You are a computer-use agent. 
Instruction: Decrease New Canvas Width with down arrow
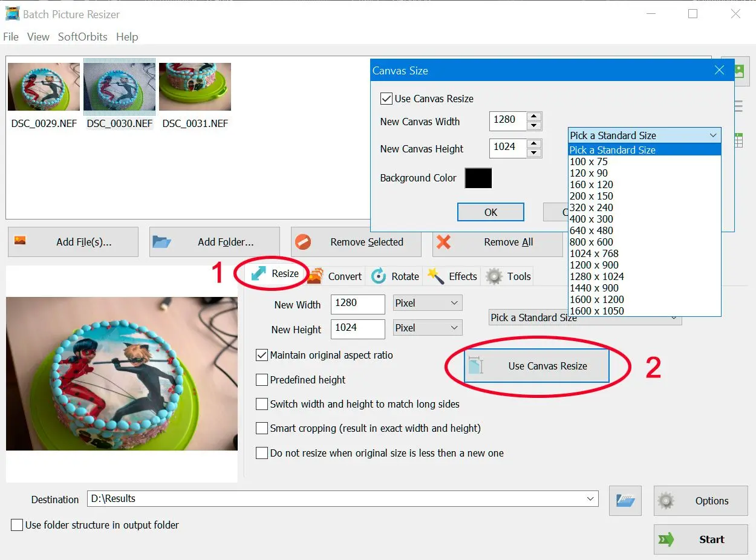click(x=533, y=126)
